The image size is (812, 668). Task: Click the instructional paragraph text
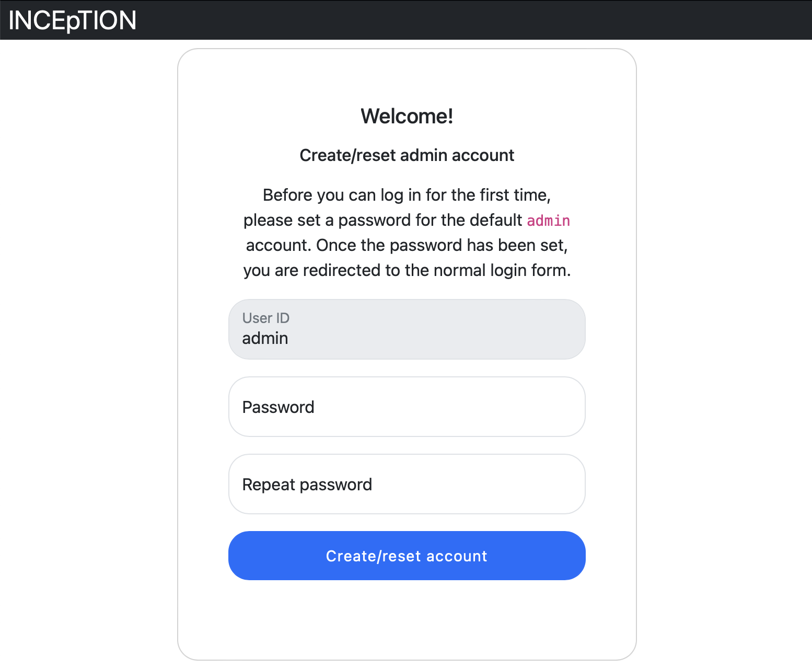pos(407,232)
